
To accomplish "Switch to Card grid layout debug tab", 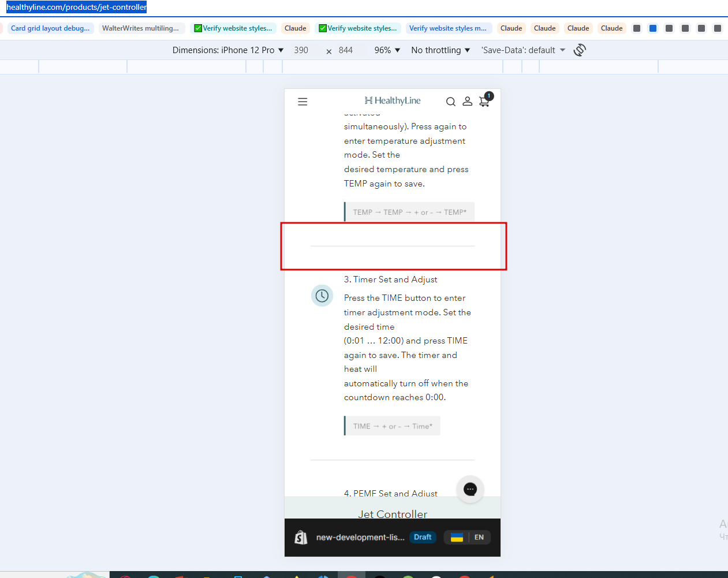I will pos(50,28).
